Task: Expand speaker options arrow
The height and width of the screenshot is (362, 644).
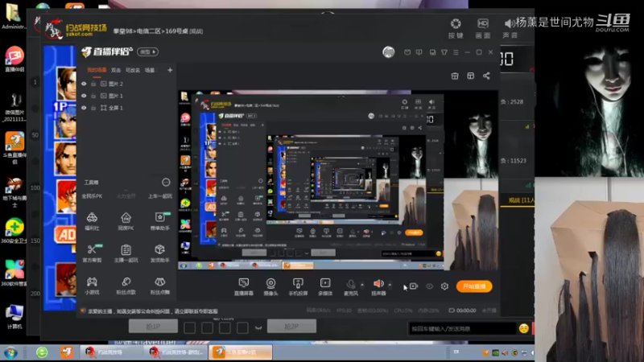Action: pos(390,284)
